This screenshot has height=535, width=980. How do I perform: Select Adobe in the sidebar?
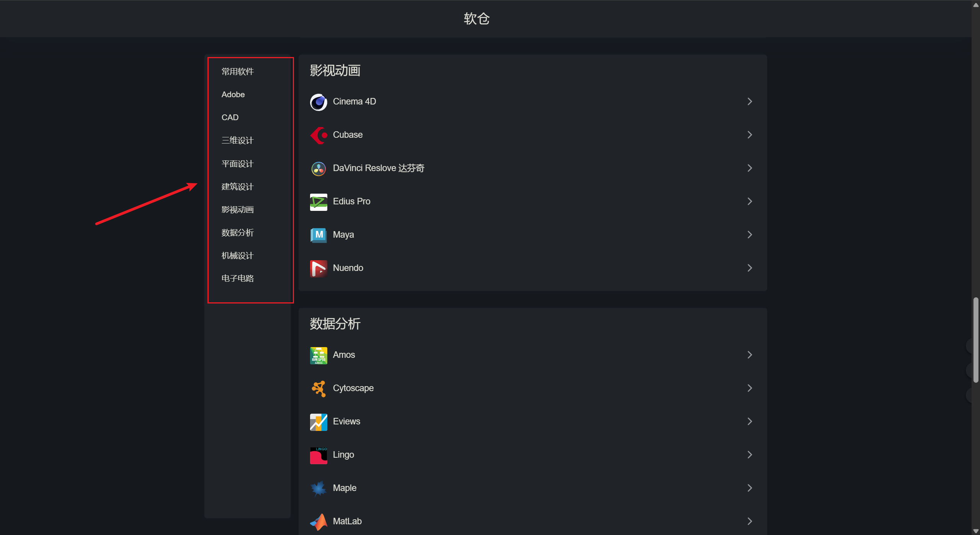click(233, 95)
